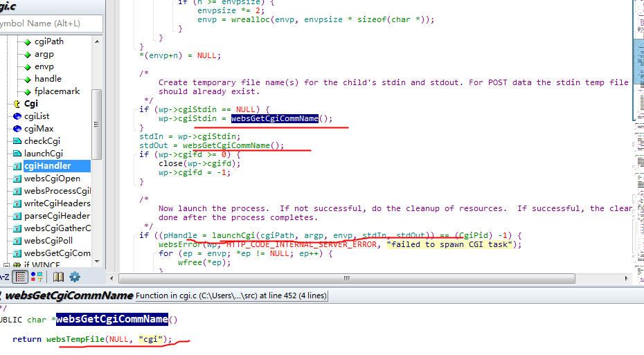Click the symbol list vertical scrollbar thumb

coord(96,124)
